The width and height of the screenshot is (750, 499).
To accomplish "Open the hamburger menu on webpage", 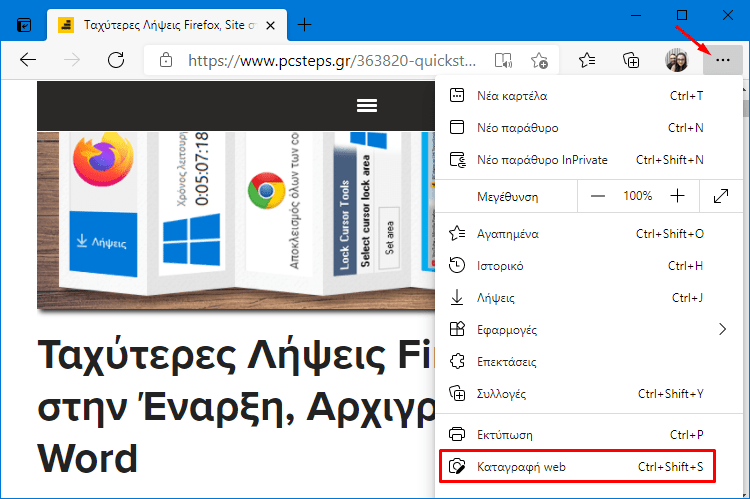I will point(367,105).
